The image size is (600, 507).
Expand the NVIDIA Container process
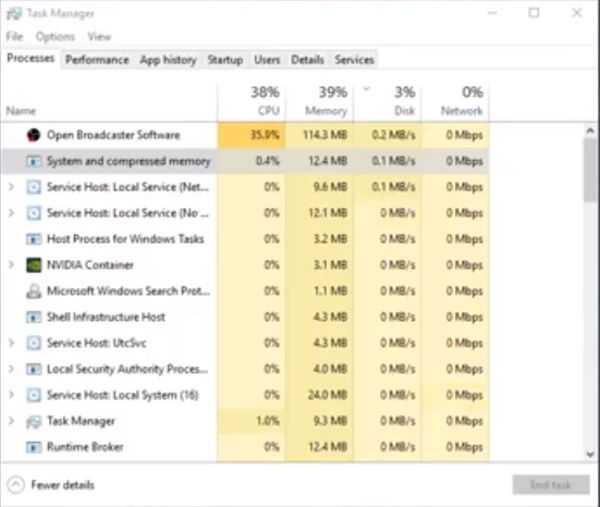(11, 265)
